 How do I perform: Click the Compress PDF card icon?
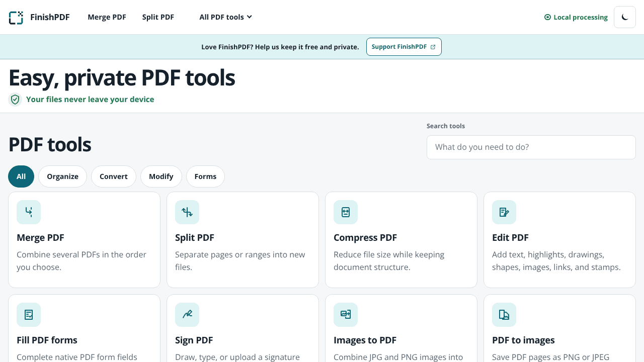pyautogui.click(x=346, y=212)
